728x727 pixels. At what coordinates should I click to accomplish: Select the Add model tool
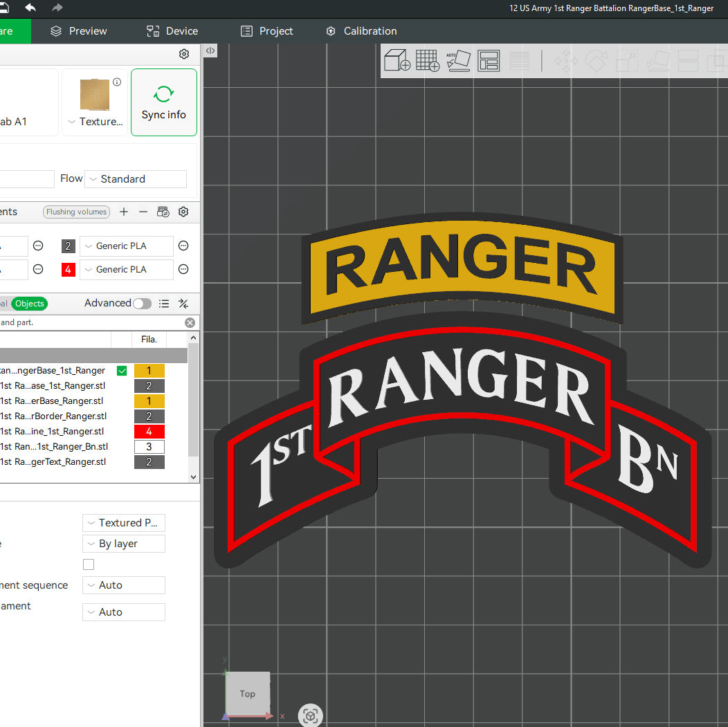(397, 61)
